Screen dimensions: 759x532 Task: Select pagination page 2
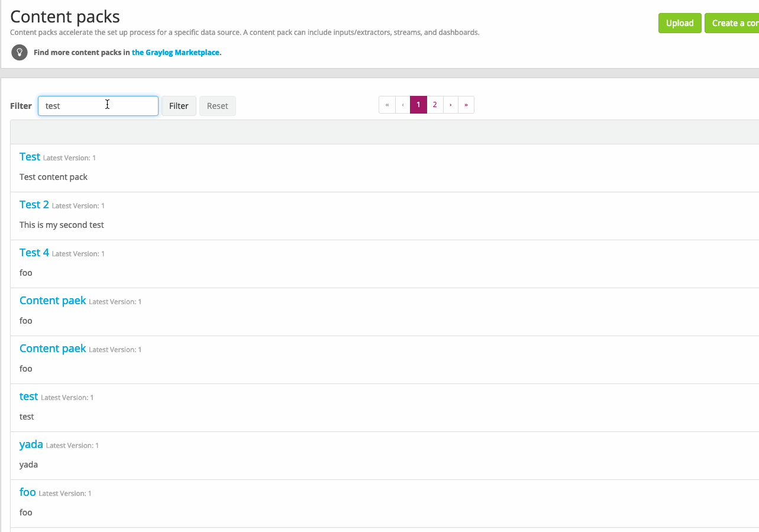point(435,105)
